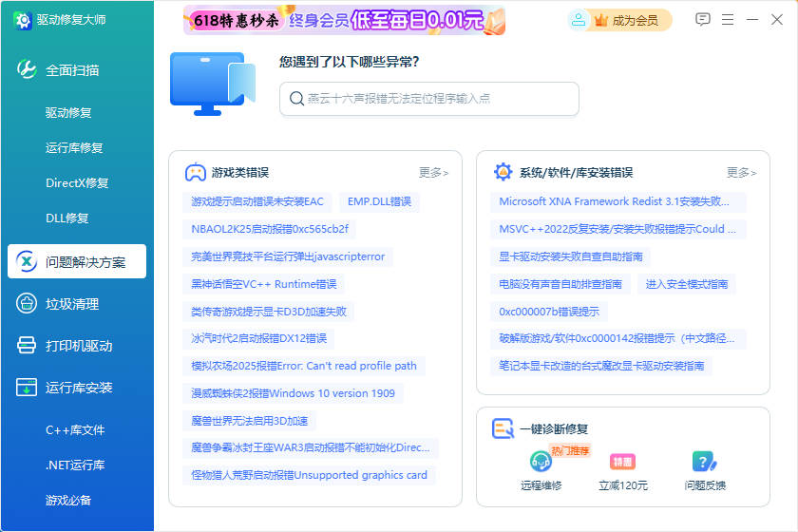Screen dimensions: 798x532
Task: Open link NBAOL2K25启动报错0xc565cb2f
Action: tap(269, 229)
